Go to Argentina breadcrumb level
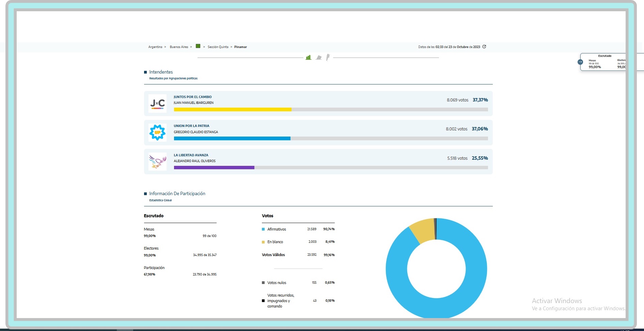644x331 pixels. tap(155, 47)
